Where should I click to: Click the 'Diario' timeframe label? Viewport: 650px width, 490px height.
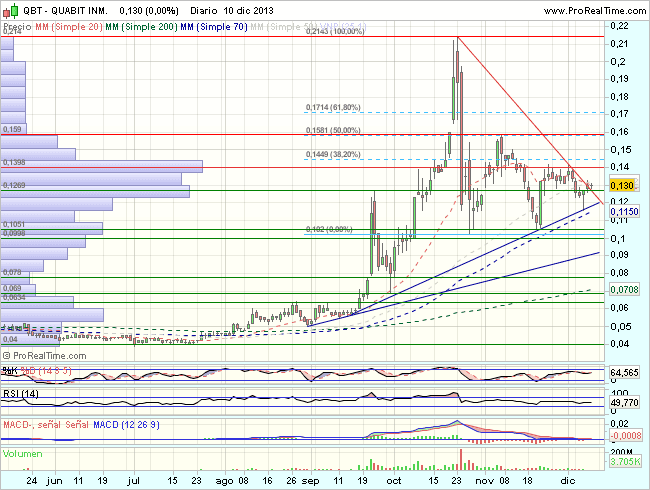[204, 11]
